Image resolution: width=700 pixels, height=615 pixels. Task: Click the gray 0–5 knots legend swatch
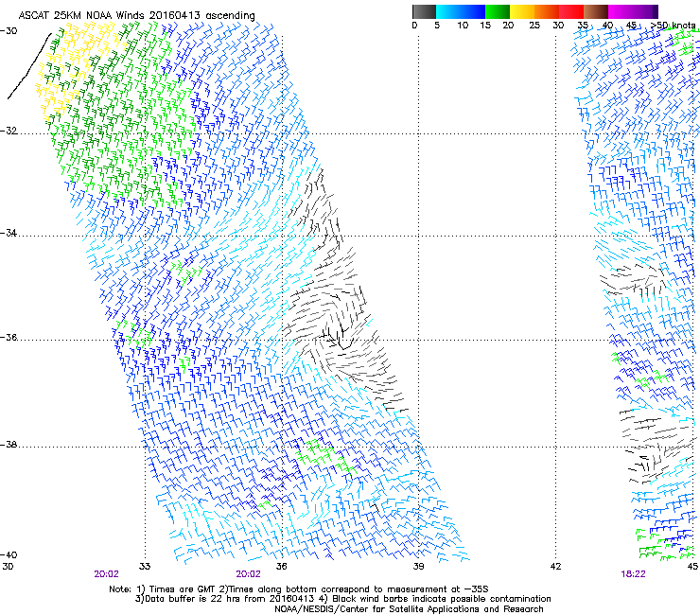(x=424, y=11)
